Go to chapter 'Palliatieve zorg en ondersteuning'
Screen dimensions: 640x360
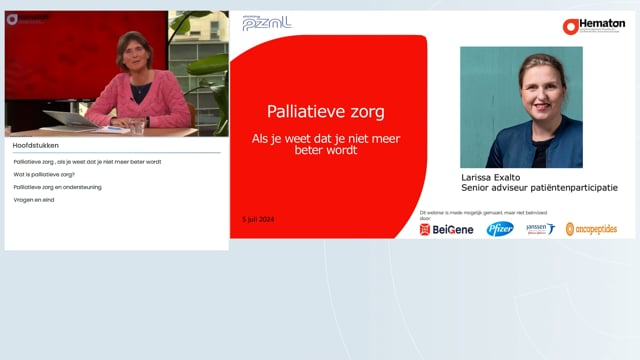click(58, 187)
